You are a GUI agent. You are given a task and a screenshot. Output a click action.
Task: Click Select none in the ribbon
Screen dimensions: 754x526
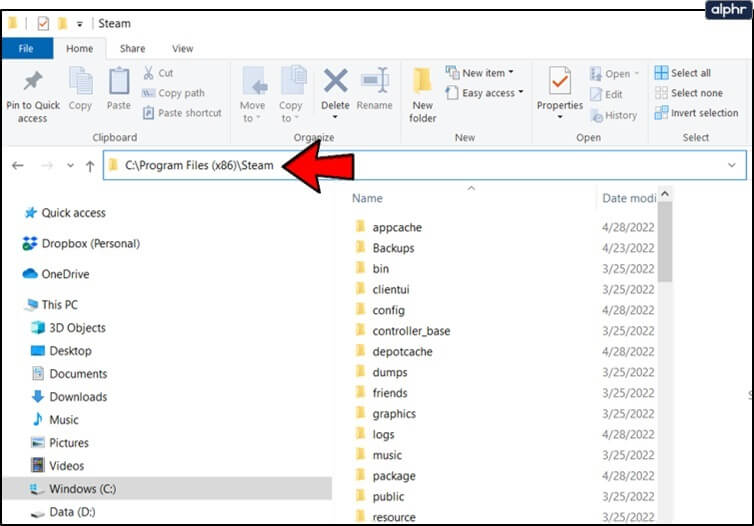689,93
